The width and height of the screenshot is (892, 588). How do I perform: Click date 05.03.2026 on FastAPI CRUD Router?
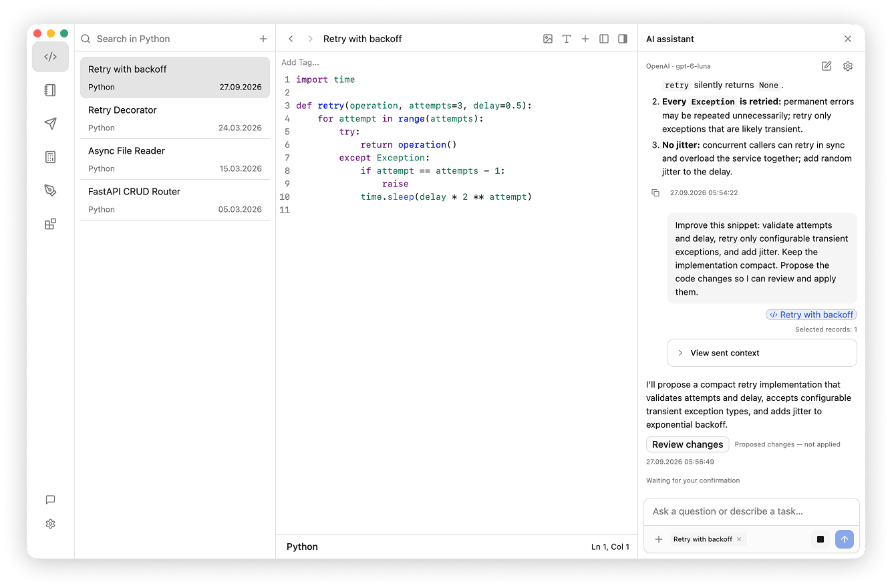coord(240,209)
